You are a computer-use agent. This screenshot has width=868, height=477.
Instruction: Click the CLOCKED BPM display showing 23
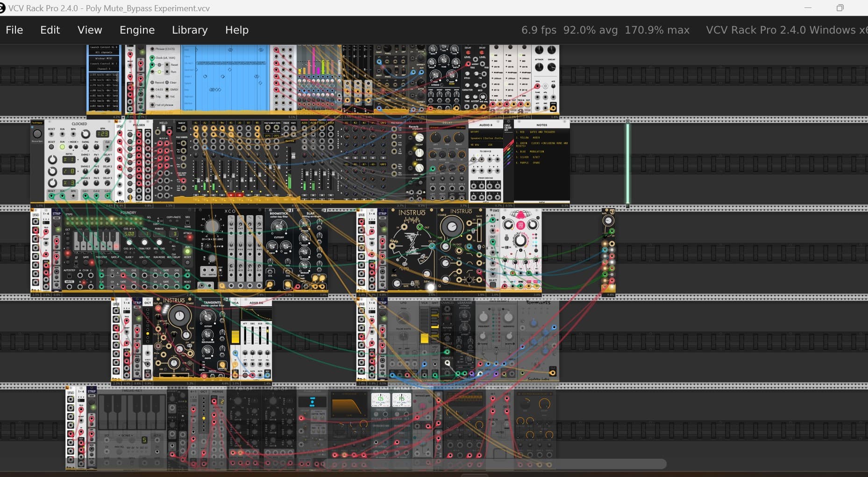(x=102, y=134)
